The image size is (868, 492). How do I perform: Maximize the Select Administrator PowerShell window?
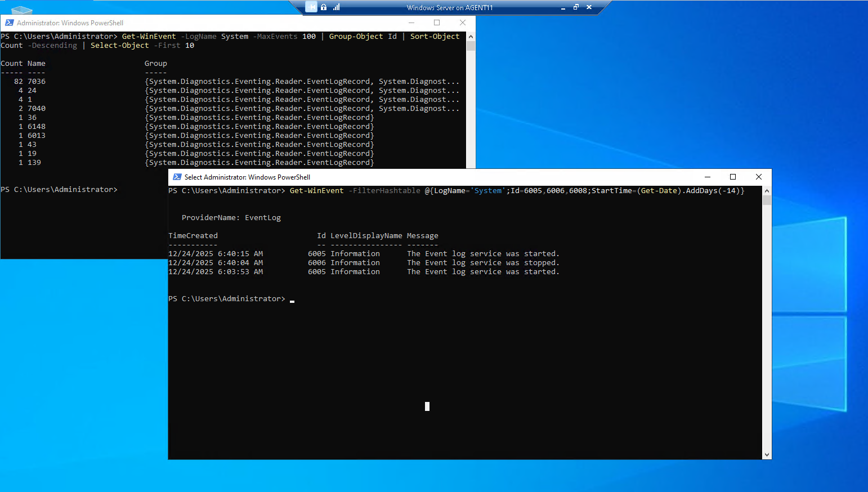coord(733,177)
